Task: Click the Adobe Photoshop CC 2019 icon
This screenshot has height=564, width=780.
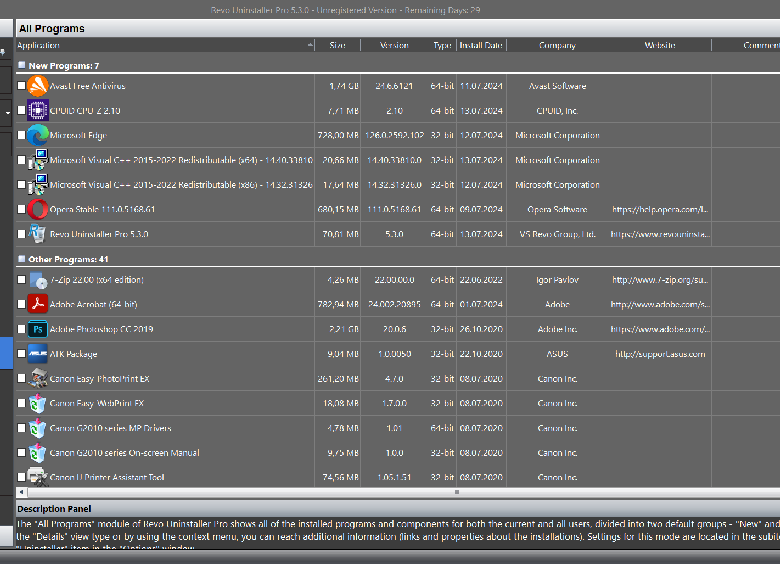Action: tap(37, 329)
